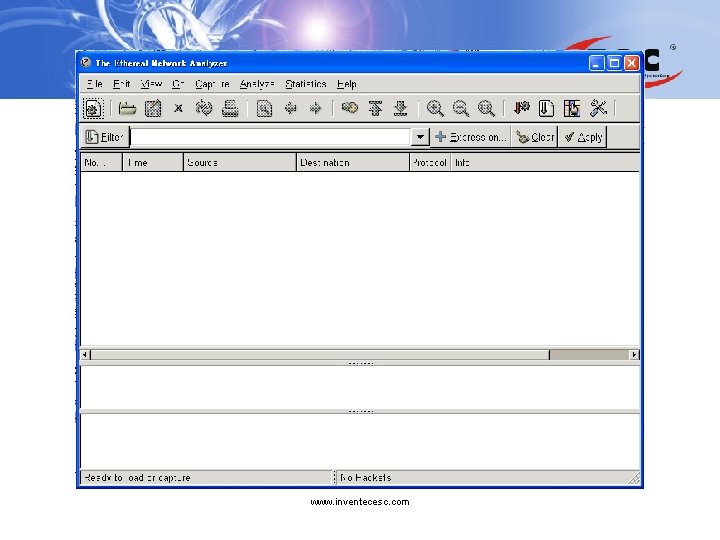720x540 pixels.
Task: Go back to previous packet arrow
Action: click(290, 108)
